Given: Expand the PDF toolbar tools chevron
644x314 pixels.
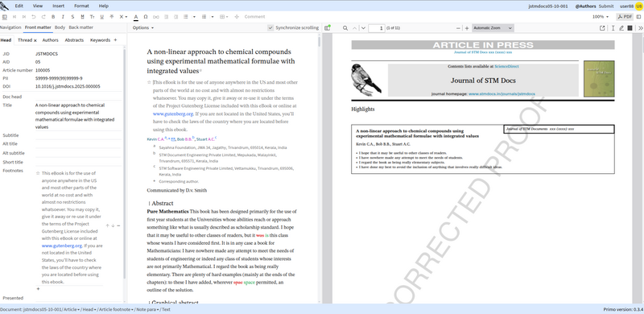Looking at the screenshot, I should (640, 28).
